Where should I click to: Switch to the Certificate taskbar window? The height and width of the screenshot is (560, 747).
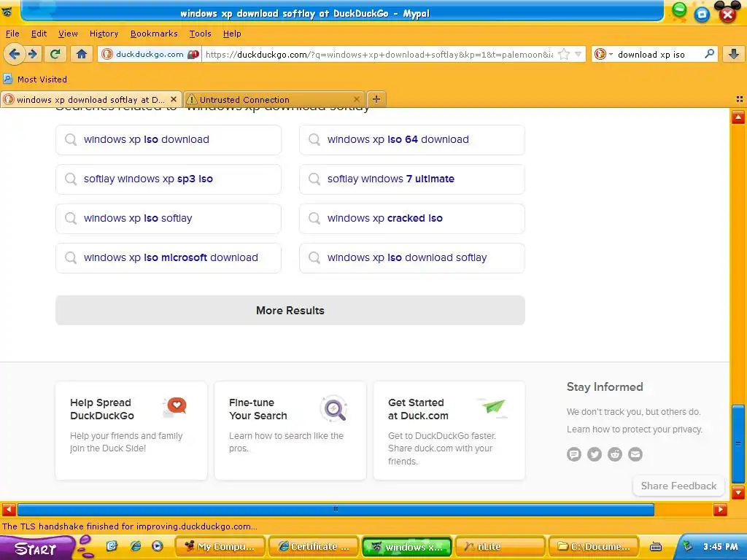pos(314,547)
